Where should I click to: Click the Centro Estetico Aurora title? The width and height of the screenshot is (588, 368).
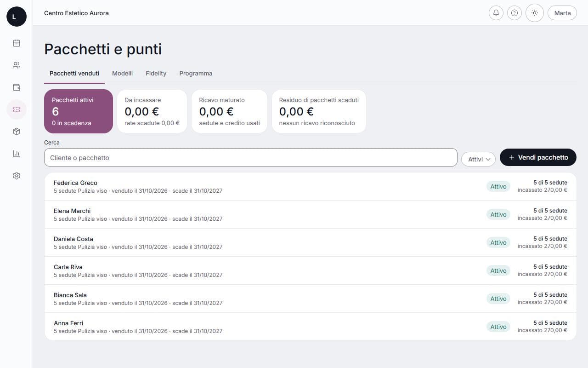click(76, 13)
